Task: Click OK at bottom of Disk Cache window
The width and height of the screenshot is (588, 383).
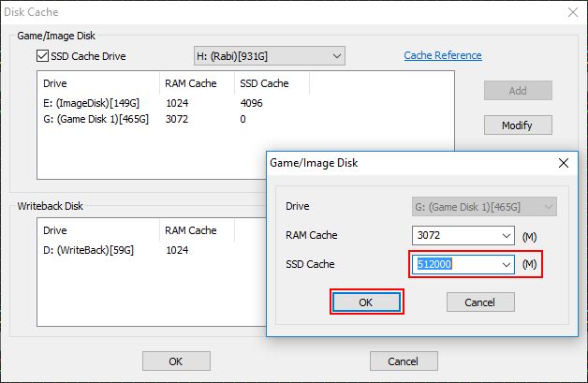Action: tap(176, 361)
